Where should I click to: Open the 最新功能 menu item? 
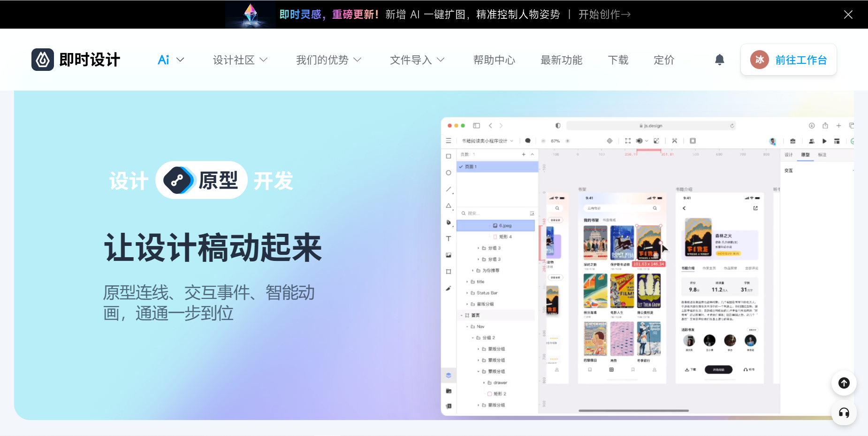(x=561, y=60)
